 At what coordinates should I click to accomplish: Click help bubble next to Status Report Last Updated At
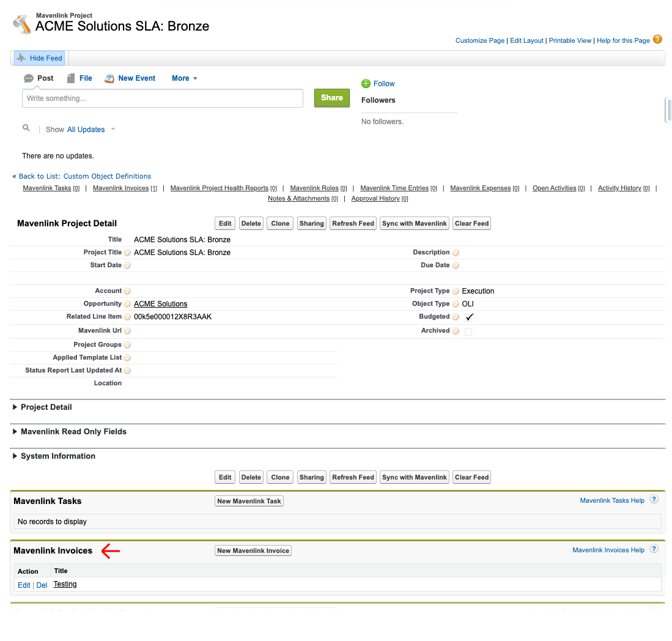click(127, 371)
